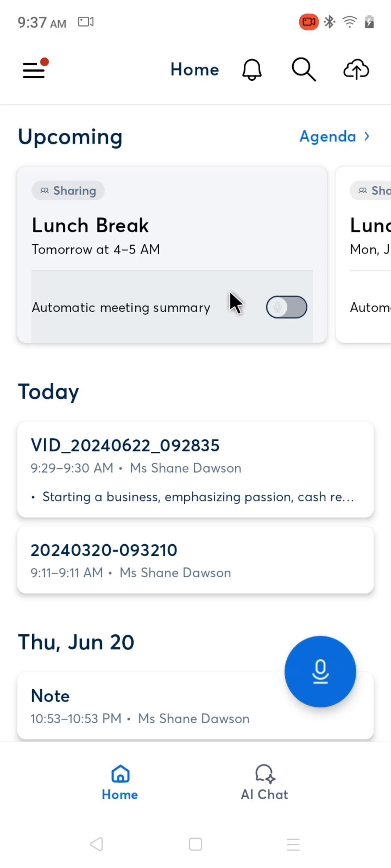Open Android recent apps icon
This screenshot has width=391, height=868.
click(293, 844)
